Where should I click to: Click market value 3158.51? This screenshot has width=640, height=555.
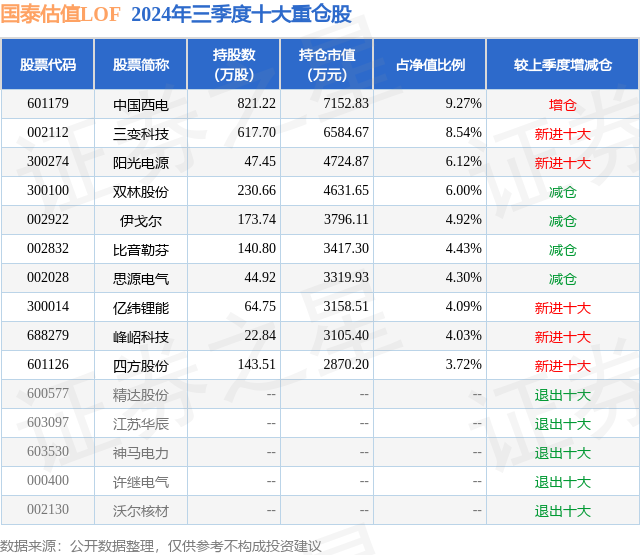click(x=346, y=306)
